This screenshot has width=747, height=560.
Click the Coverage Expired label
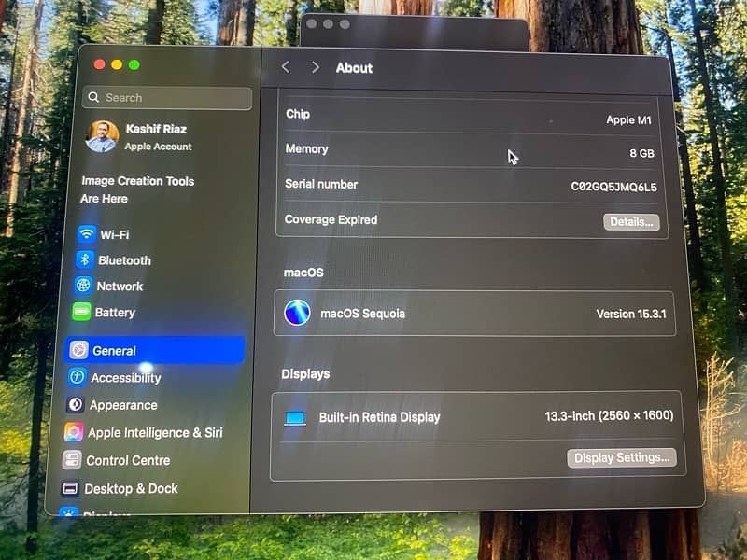point(331,219)
